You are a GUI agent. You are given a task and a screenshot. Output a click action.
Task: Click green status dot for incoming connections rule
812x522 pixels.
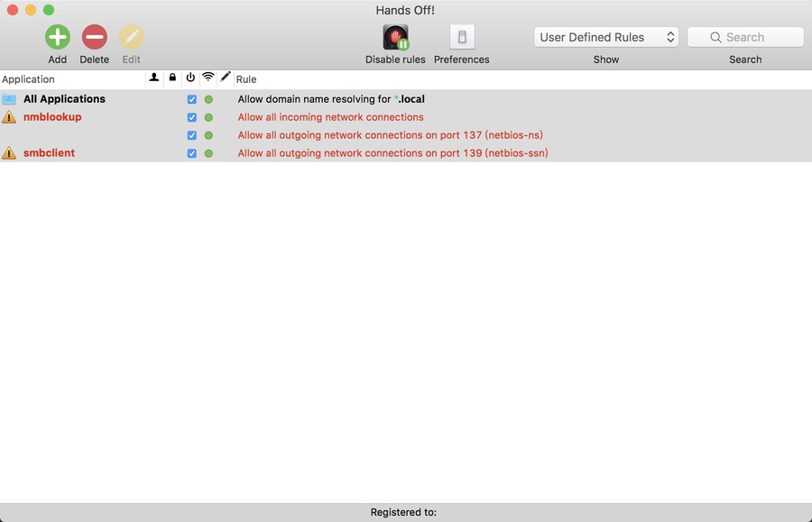208,117
